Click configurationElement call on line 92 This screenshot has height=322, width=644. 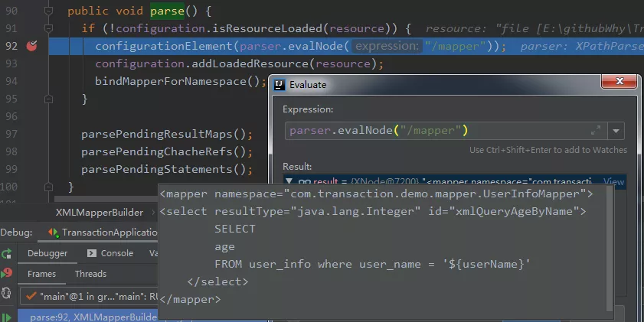[165, 46]
